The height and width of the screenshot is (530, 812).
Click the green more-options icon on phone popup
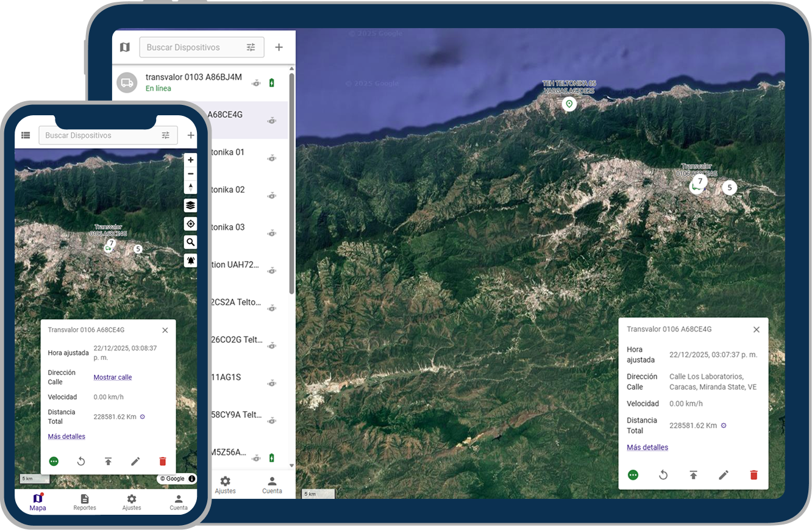pos(54,461)
